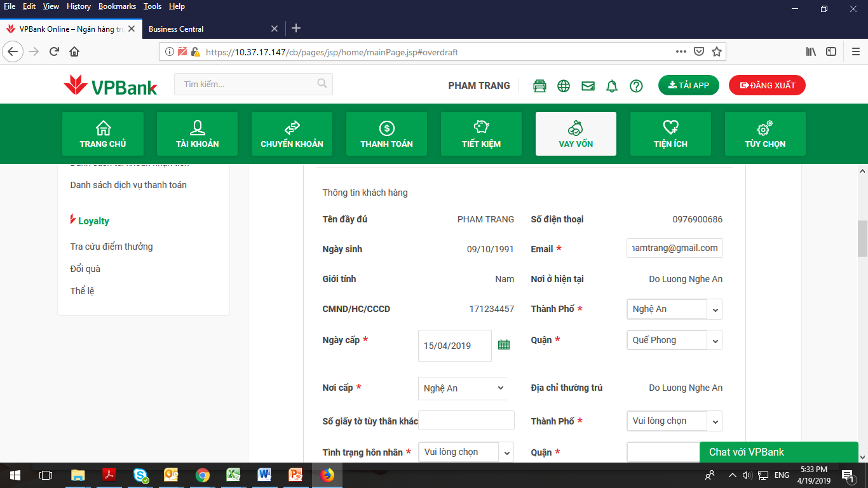Open Excel from the taskbar
868x488 pixels.
coord(234,475)
